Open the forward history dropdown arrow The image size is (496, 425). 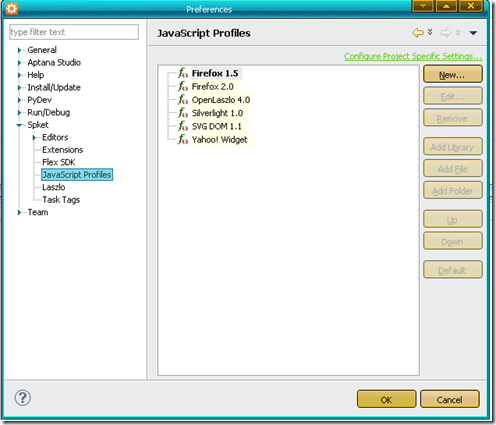pyautogui.click(x=458, y=32)
